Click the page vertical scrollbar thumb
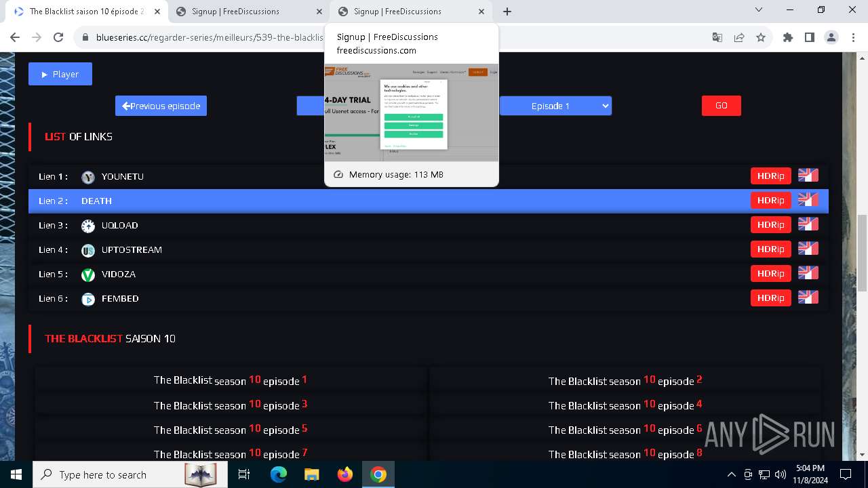Image resolution: width=868 pixels, height=488 pixels. [862, 253]
